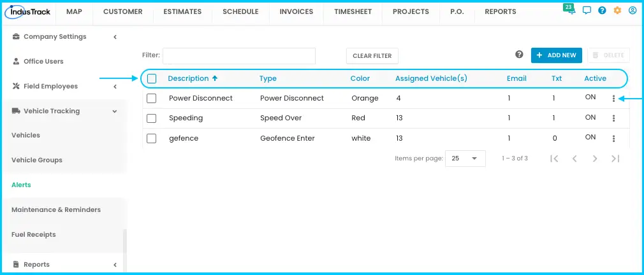Sort by the Active column header

pos(595,78)
